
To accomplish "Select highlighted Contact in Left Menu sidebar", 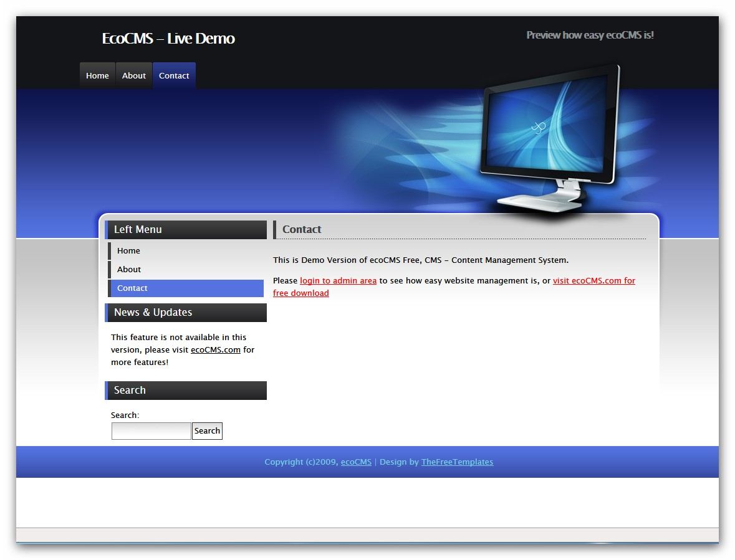I will pos(186,288).
